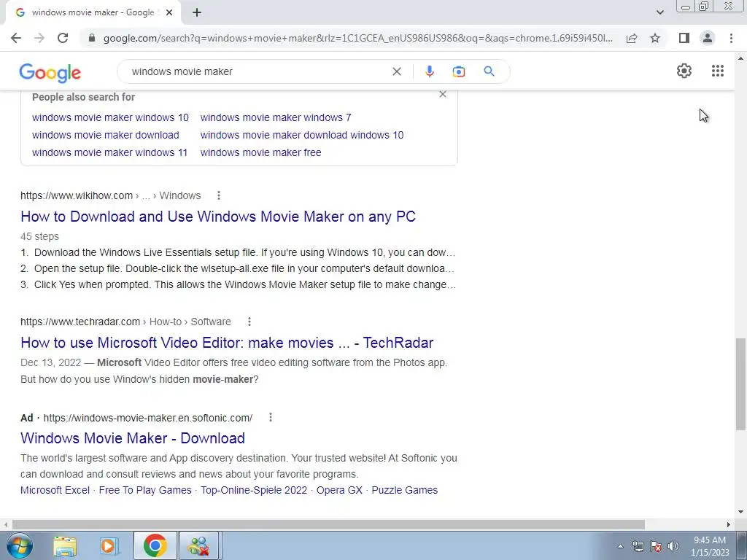Screen dimensions: 747x560
Task: Reload the current page
Action: 63,38
